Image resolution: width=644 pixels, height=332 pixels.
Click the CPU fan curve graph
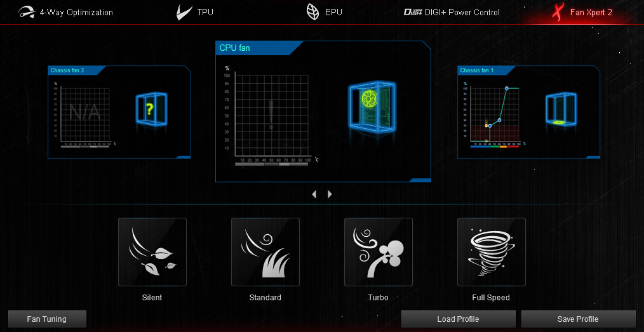(x=271, y=114)
